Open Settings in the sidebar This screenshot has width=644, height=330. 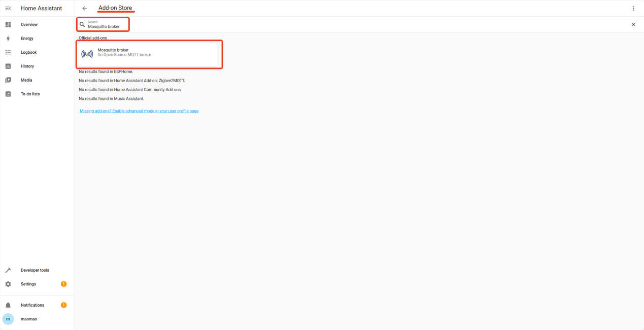(x=37, y=284)
